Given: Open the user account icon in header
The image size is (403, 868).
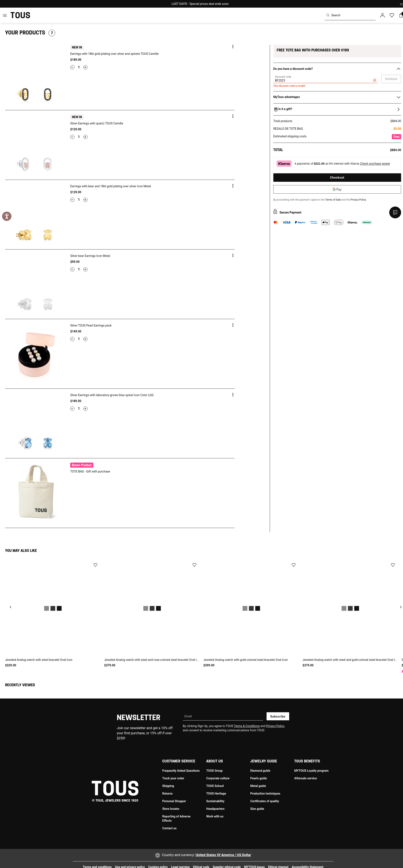Looking at the screenshot, I should tap(382, 15).
